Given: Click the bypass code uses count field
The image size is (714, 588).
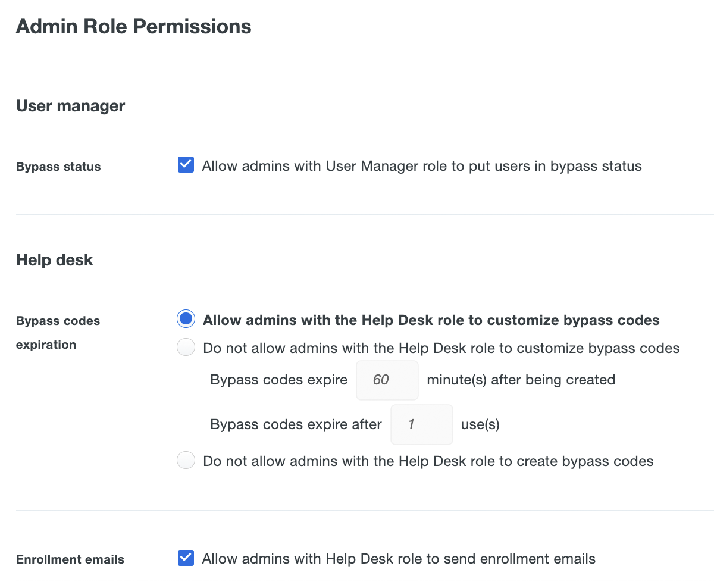Looking at the screenshot, I should point(421,425).
